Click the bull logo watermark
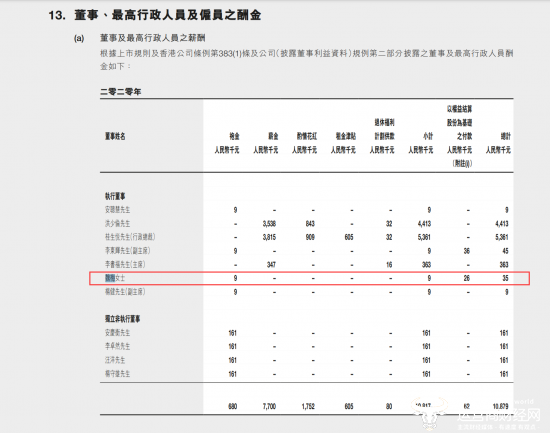The height and width of the screenshot is (433, 550). click(430, 414)
